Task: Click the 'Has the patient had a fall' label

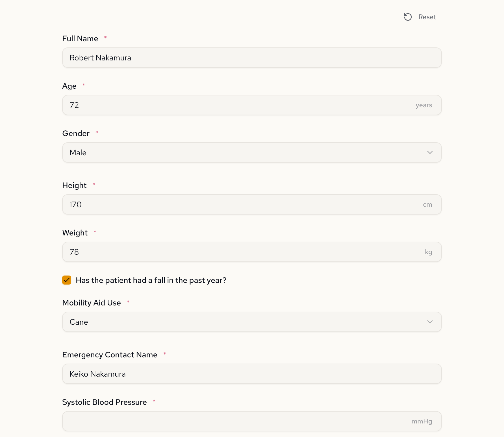Action: [x=151, y=280]
